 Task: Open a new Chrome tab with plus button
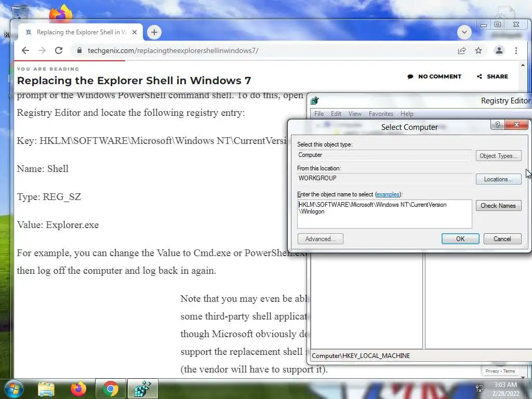pos(154,32)
